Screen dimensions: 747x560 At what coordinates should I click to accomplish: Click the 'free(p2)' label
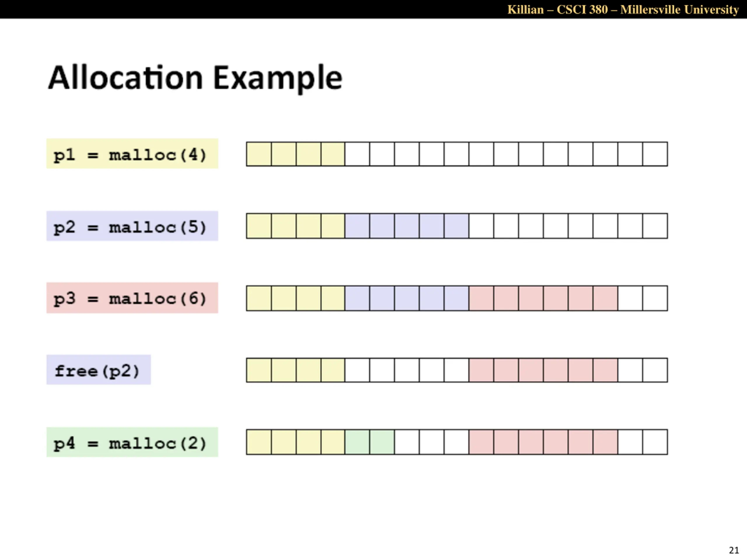pyautogui.click(x=99, y=370)
